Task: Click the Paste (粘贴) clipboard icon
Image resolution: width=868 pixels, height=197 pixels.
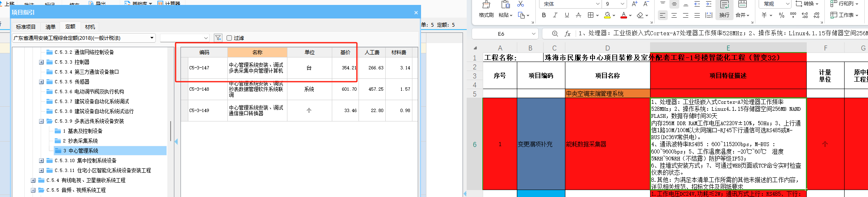Action: pyautogui.click(x=505, y=5)
